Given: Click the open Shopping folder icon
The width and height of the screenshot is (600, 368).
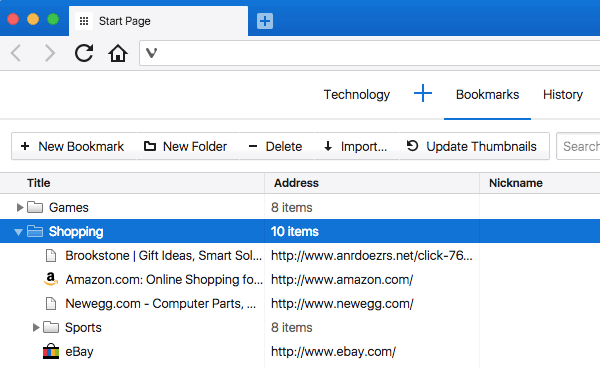Looking at the screenshot, I should click(x=35, y=231).
